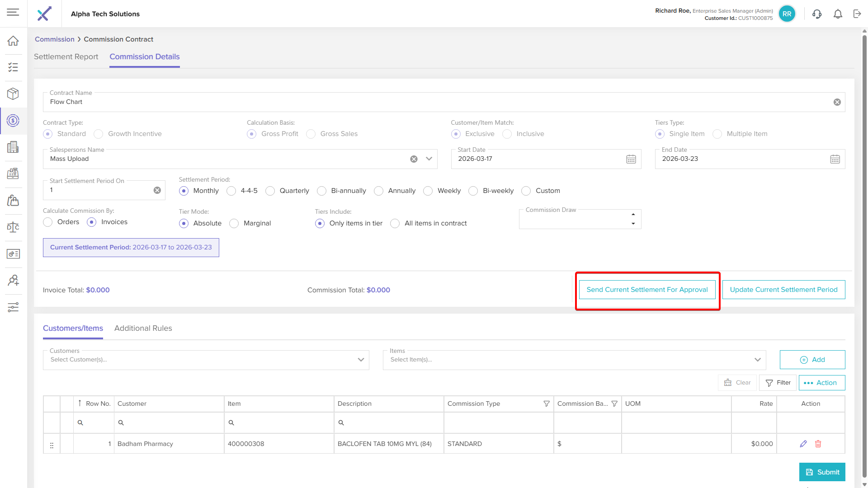
Task: Expand the Salespersons Name dropdown
Action: tap(429, 159)
